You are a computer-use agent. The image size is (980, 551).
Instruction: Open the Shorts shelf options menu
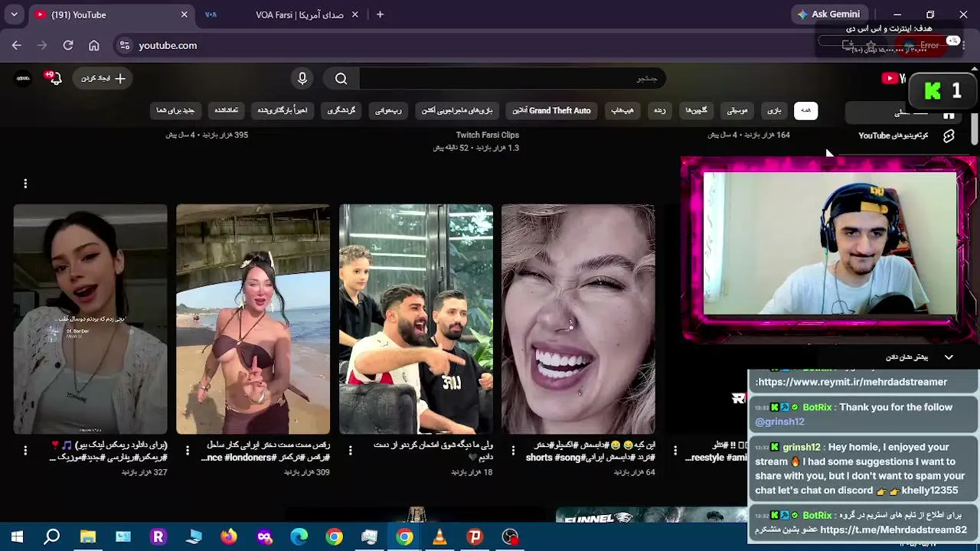pyautogui.click(x=25, y=184)
